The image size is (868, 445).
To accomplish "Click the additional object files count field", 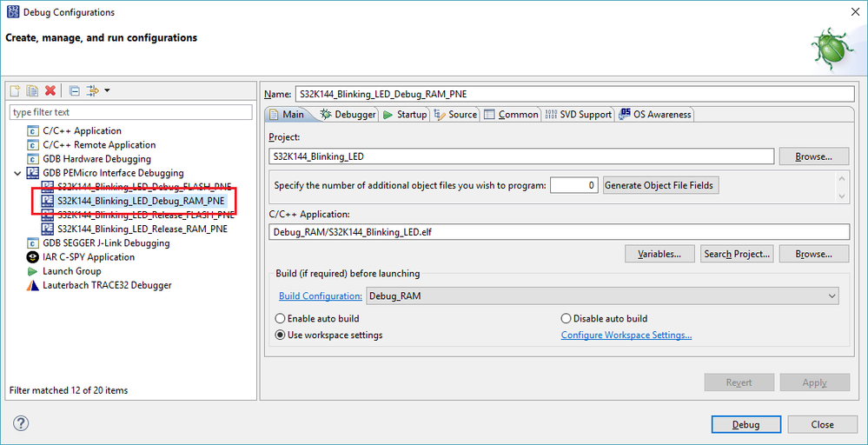I will point(574,185).
